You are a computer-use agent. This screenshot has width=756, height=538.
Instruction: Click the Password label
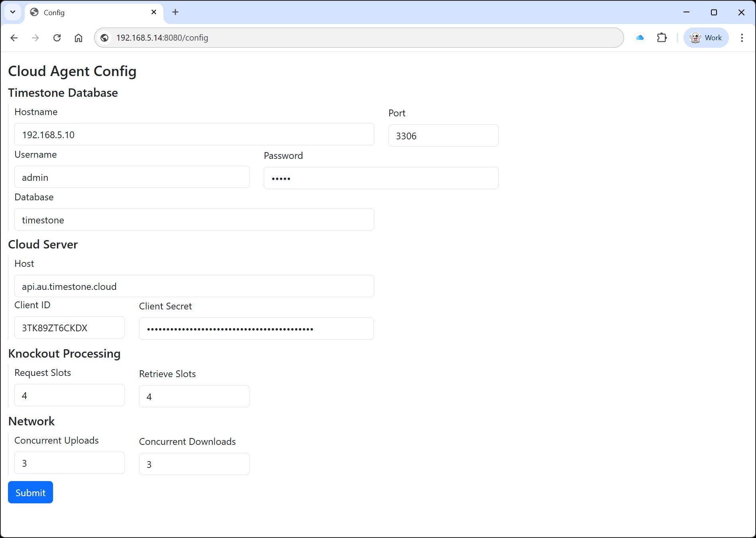pos(283,156)
